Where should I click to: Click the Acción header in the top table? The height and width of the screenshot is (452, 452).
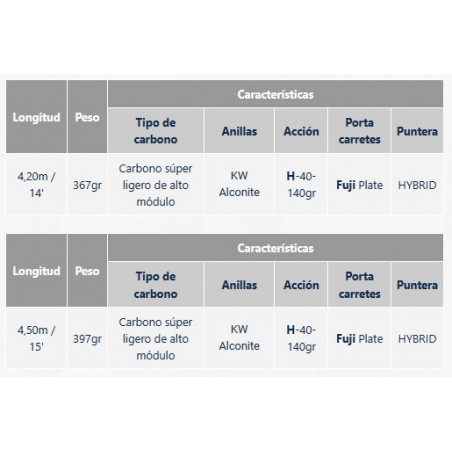click(301, 131)
